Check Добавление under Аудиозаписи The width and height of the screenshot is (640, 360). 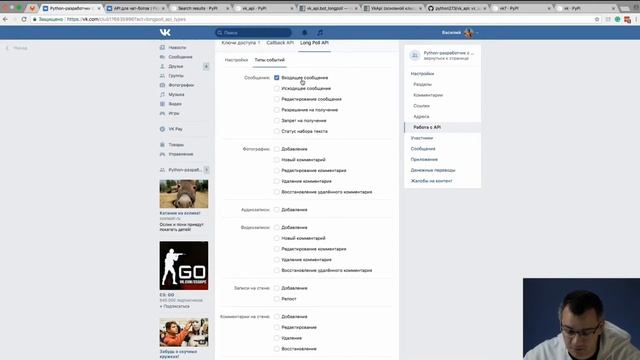pyautogui.click(x=277, y=209)
